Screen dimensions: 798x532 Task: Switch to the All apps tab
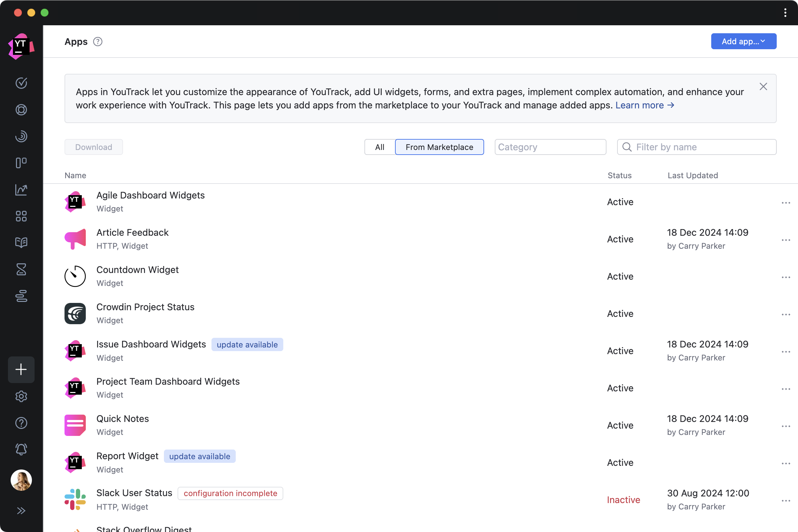(x=379, y=147)
